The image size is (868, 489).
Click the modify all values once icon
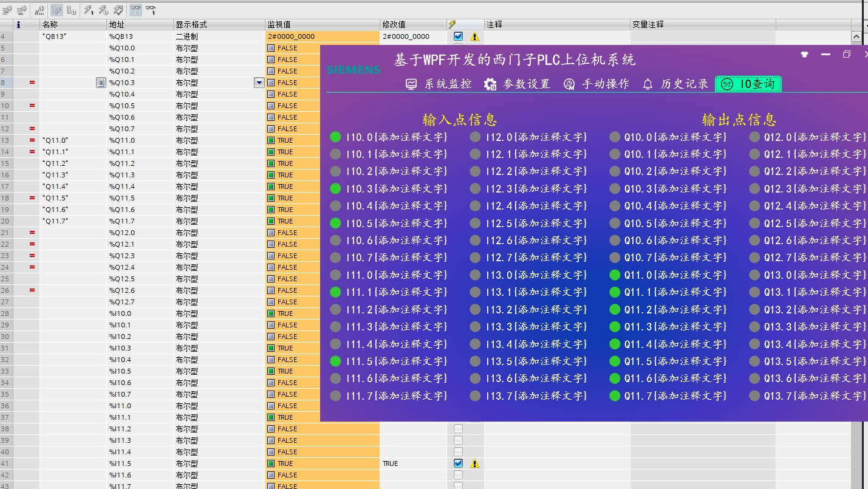(89, 10)
